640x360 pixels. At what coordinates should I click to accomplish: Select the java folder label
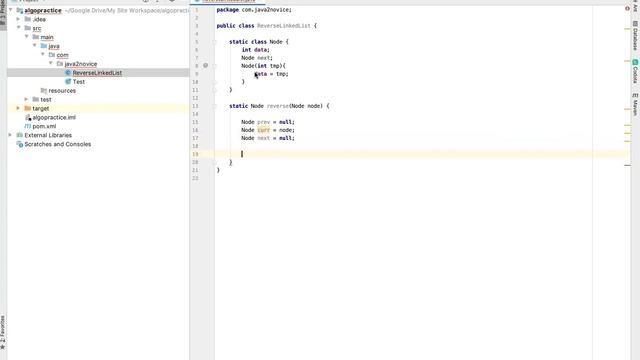click(x=54, y=46)
